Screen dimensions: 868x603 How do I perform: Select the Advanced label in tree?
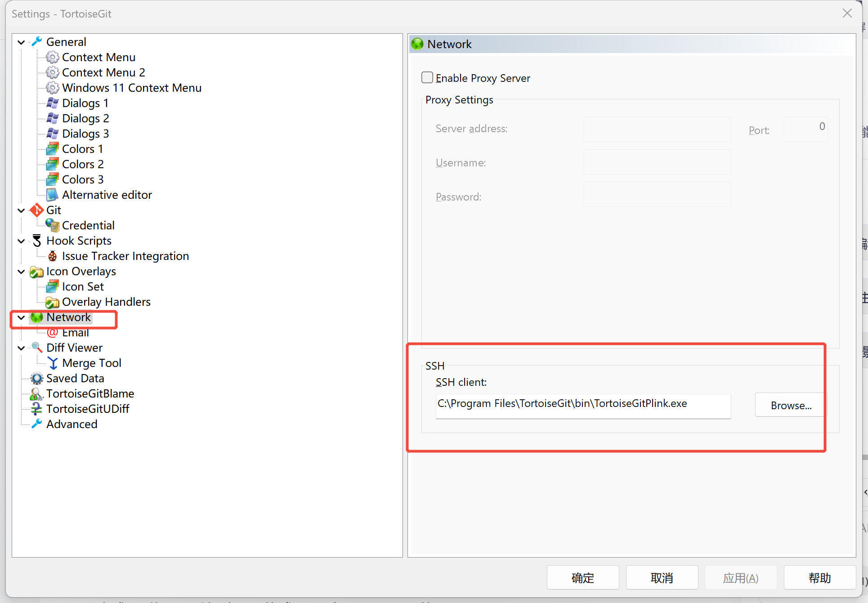pyautogui.click(x=72, y=424)
